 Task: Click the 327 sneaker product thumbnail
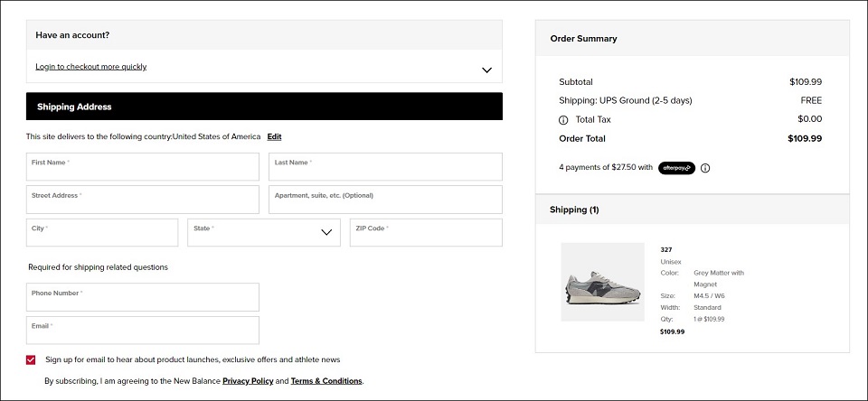(x=602, y=282)
